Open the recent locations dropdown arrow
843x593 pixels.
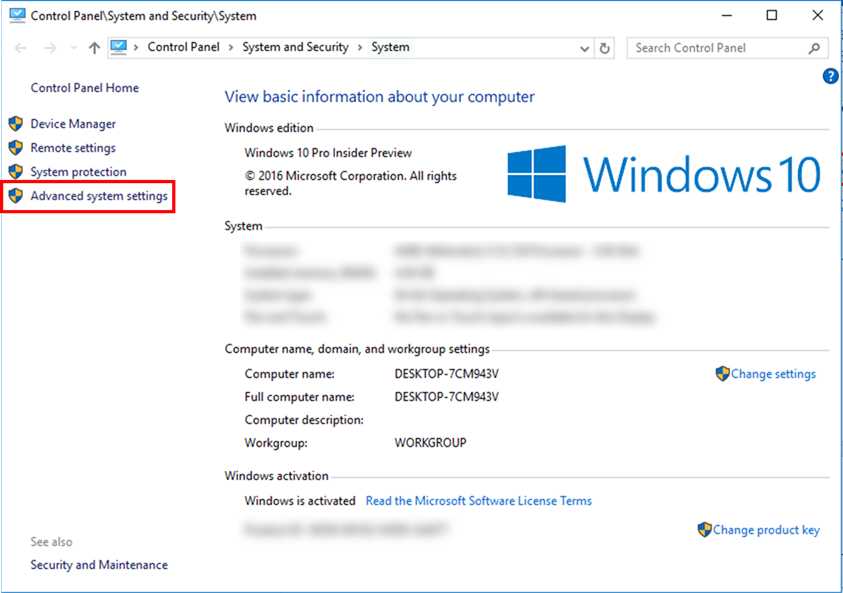pos(74,48)
